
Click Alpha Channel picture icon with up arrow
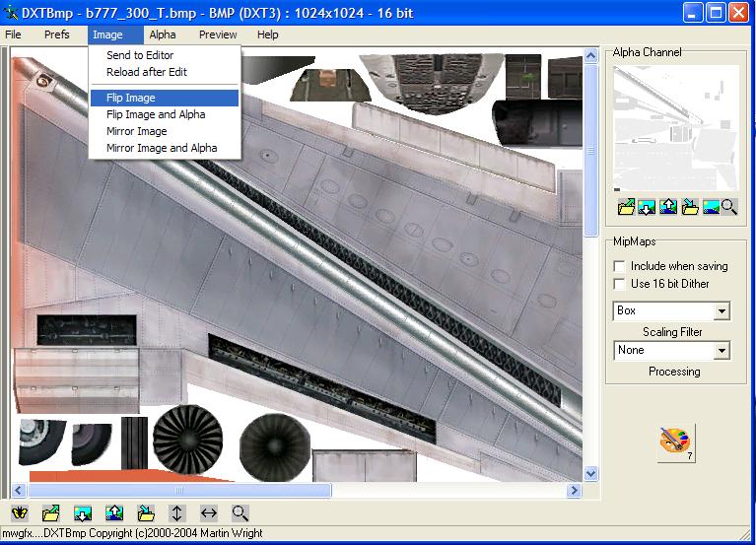coord(668,207)
